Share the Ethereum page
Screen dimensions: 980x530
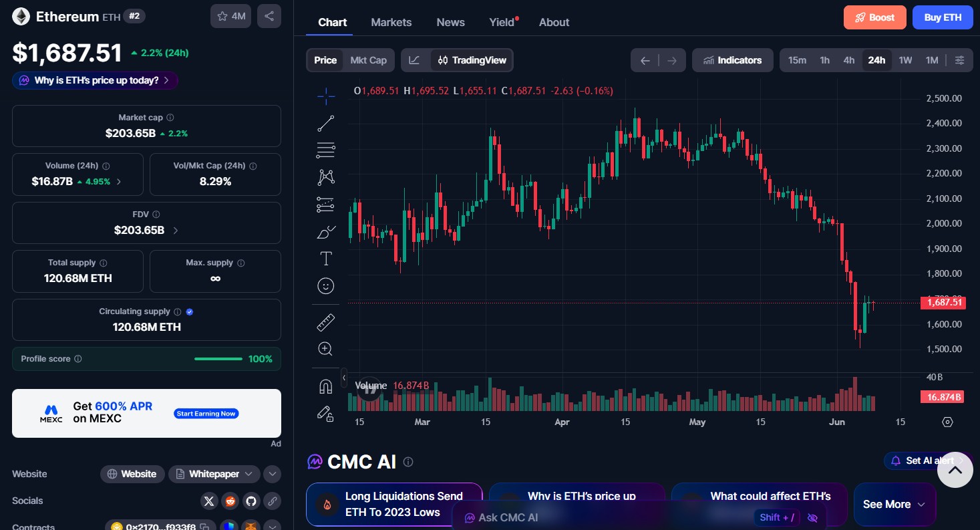269,16
